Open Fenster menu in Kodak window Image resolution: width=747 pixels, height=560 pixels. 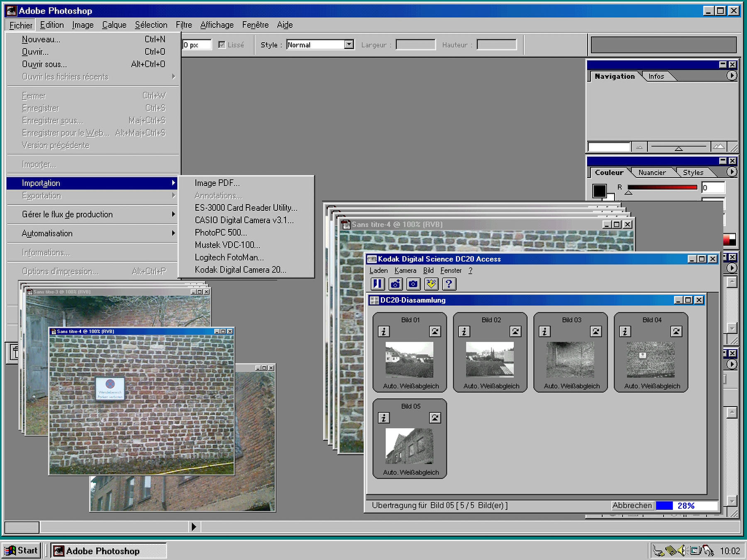tap(451, 270)
